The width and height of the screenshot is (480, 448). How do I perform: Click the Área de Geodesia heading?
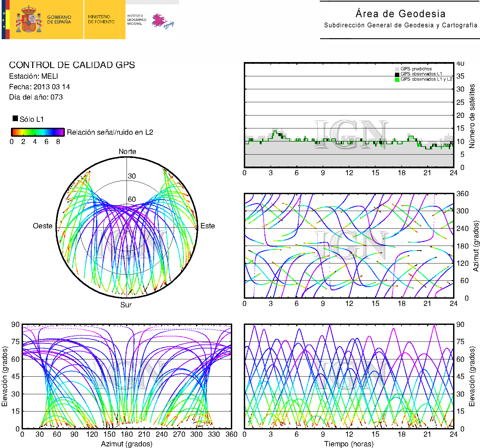tap(400, 14)
